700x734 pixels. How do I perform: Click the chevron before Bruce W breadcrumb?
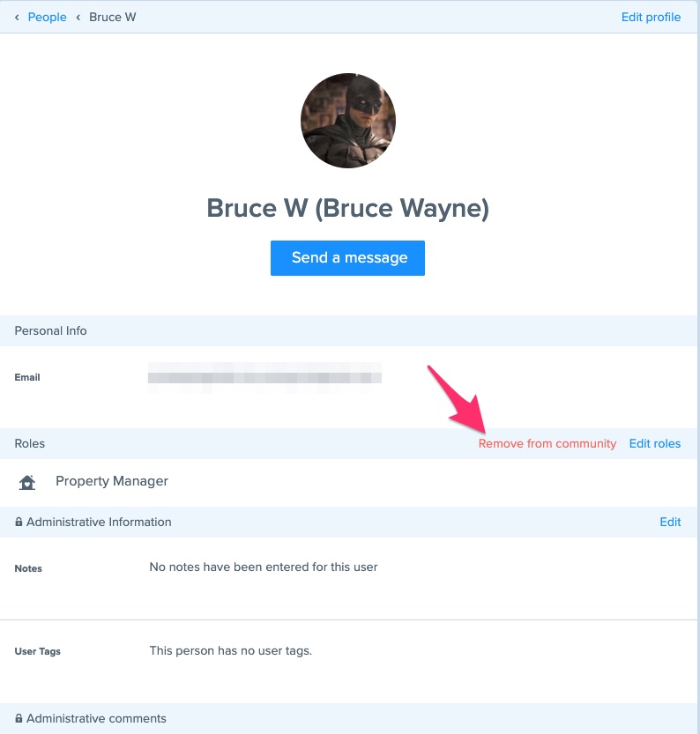coord(78,18)
